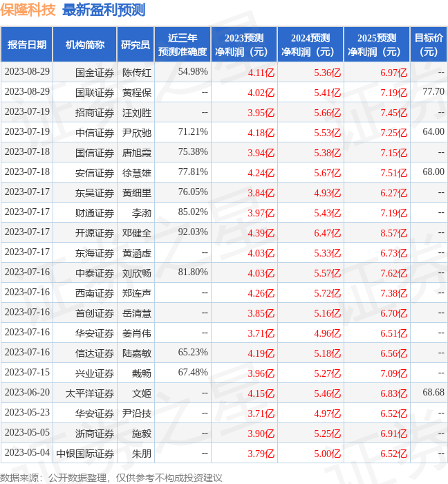
Task: Click researcher name 姜肖伟
Action: pyautogui.click(x=137, y=334)
